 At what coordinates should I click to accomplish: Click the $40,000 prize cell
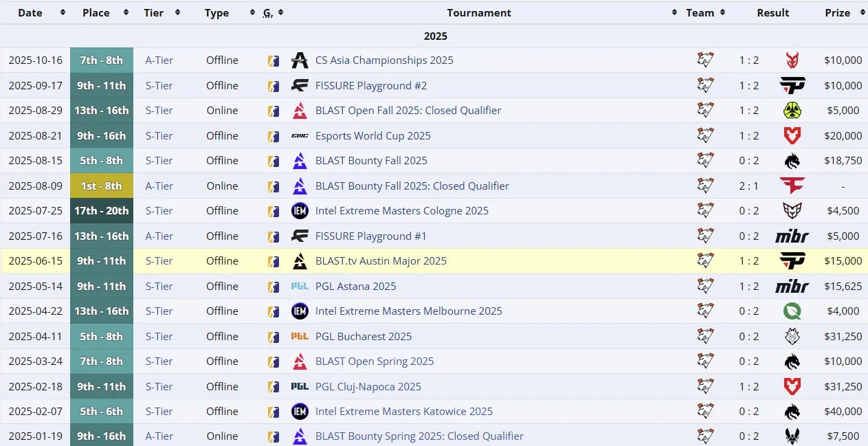(843, 412)
